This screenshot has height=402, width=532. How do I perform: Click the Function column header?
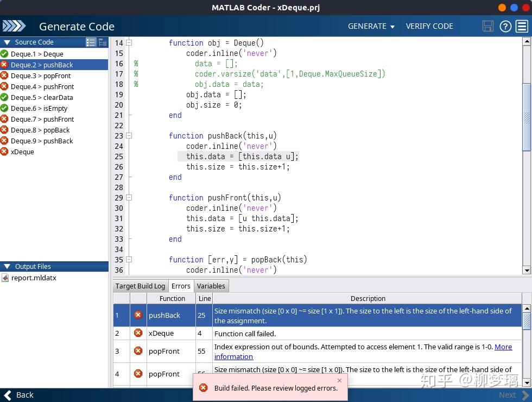[172, 298]
